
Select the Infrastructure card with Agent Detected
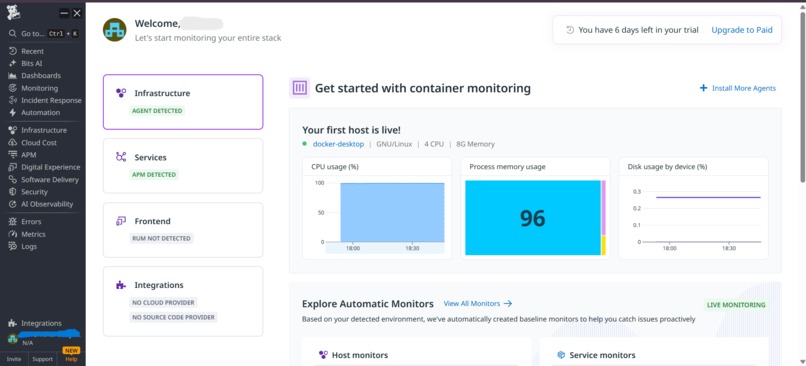pyautogui.click(x=183, y=102)
